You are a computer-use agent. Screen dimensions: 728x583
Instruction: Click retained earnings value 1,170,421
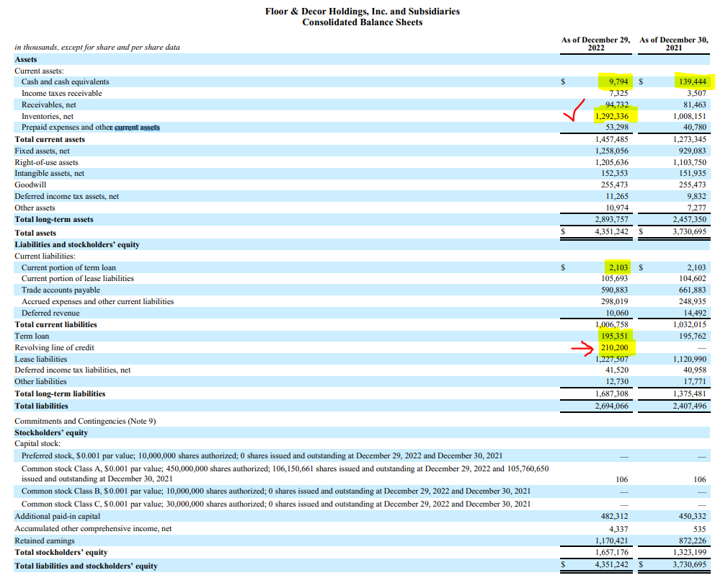(611, 540)
